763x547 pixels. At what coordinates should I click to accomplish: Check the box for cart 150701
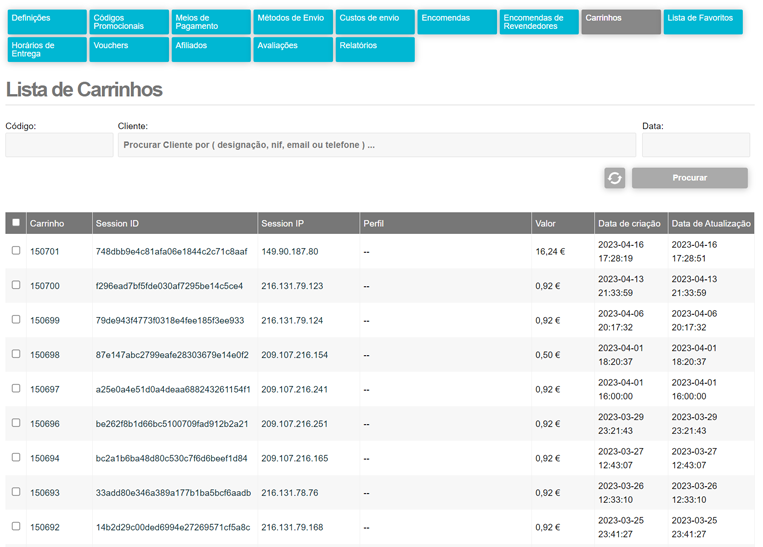pyautogui.click(x=16, y=251)
